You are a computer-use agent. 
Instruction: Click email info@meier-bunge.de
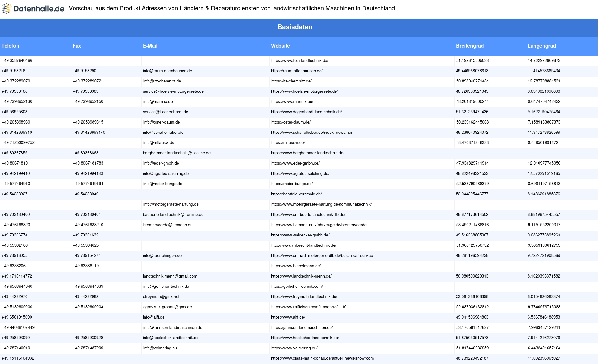click(x=163, y=184)
